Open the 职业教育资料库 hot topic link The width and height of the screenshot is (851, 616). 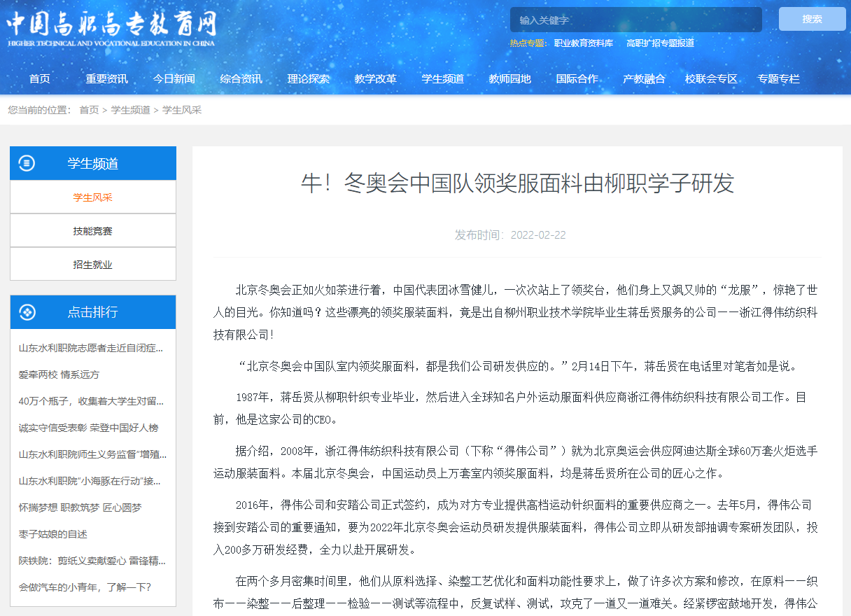pyautogui.click(x=583, y=43)
